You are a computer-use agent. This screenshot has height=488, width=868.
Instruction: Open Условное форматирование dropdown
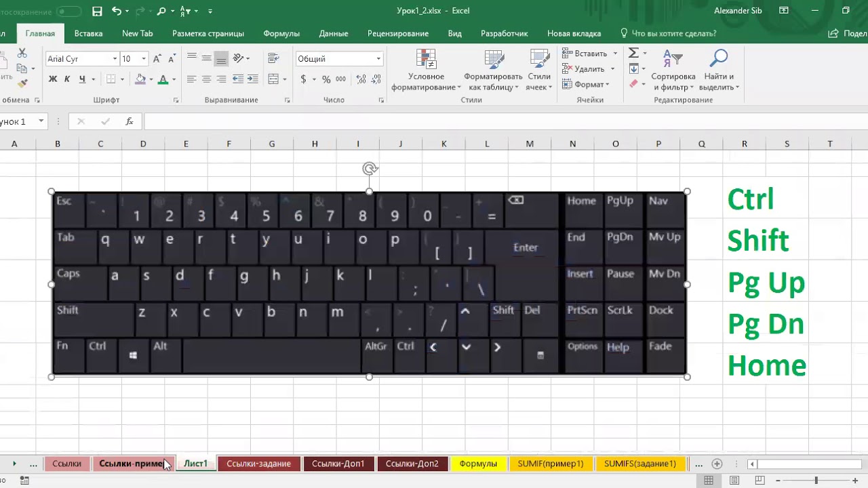(426, 70)
